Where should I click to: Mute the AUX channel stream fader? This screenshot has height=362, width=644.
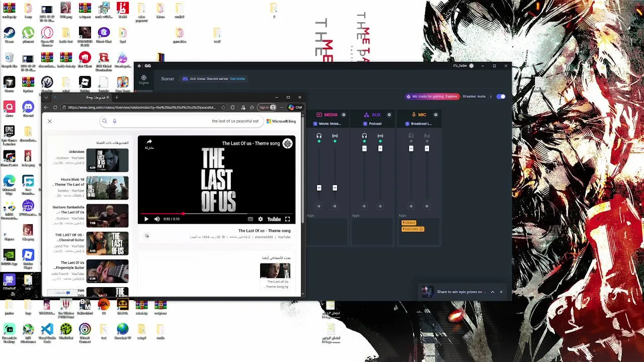380,206
